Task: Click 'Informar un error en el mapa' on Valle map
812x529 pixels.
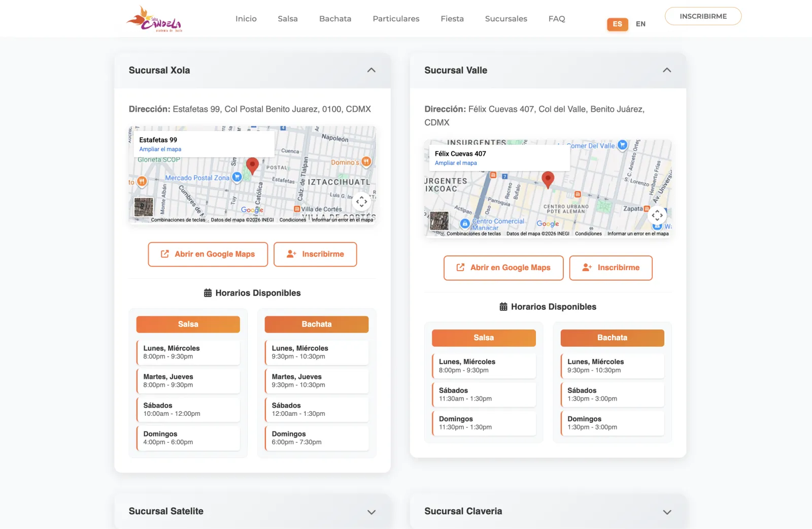Action: tap(638, 234)
